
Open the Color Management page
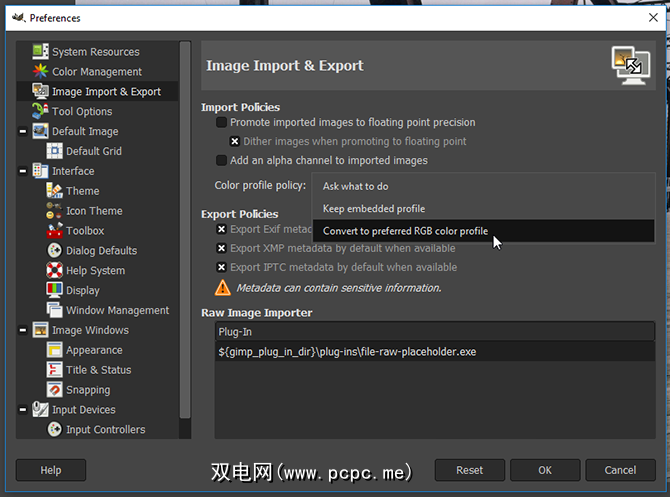click(97, 72)
